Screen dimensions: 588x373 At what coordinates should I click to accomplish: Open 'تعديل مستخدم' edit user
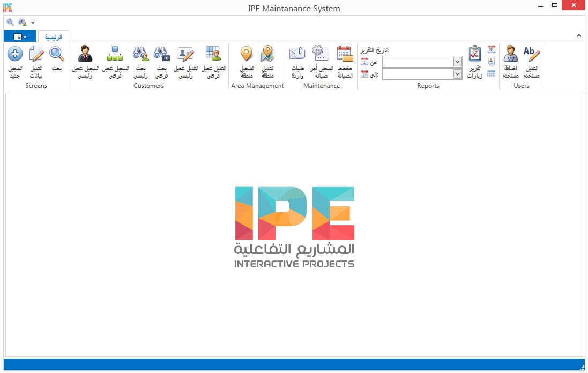(531, 62)
